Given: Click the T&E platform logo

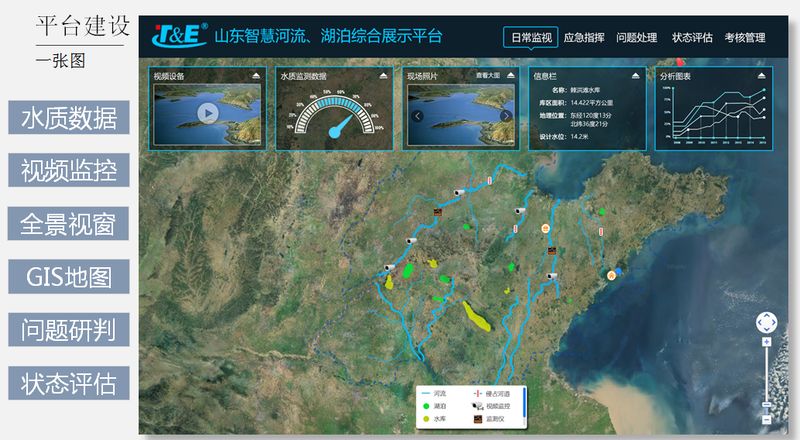Looking at the screenshot, I should coord(179,36).
